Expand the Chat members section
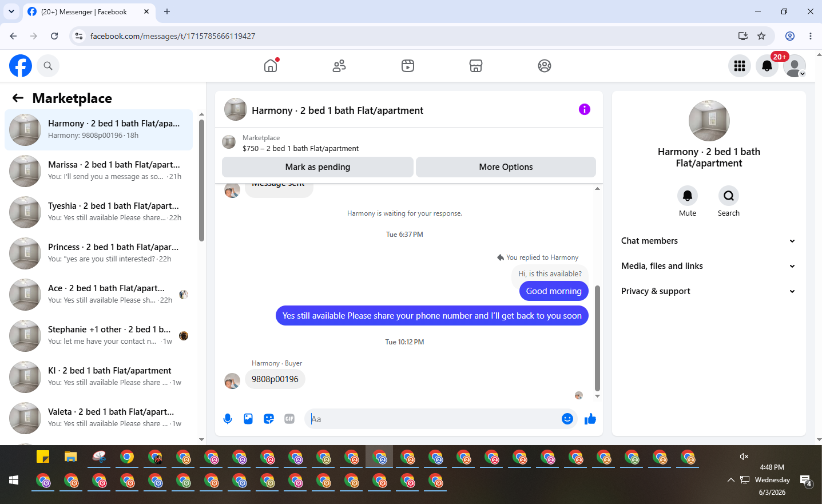 709,241
